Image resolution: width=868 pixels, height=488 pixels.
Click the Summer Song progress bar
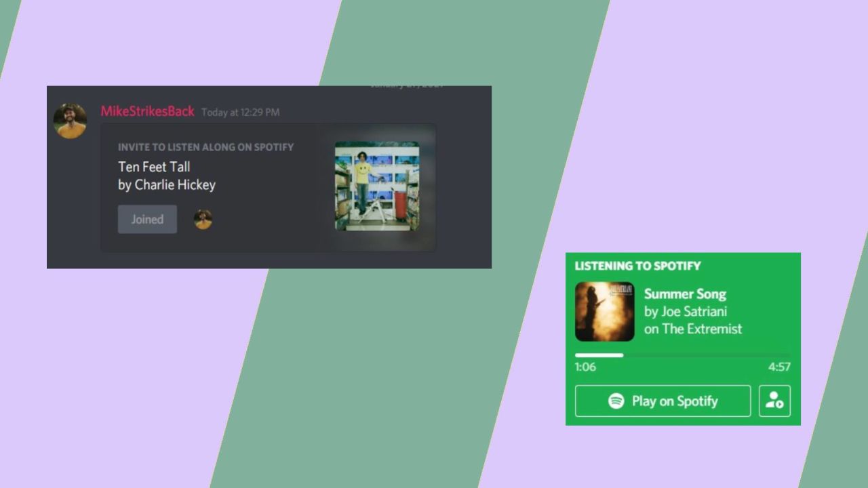pyautogui.click(x=683, y=355)
